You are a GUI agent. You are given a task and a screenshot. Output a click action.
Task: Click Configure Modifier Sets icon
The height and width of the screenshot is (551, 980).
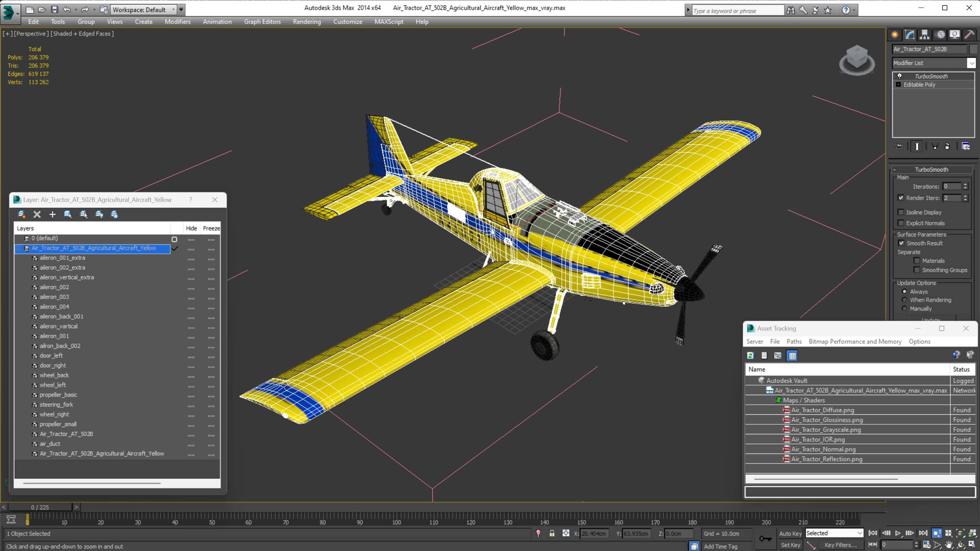(966, 146)
